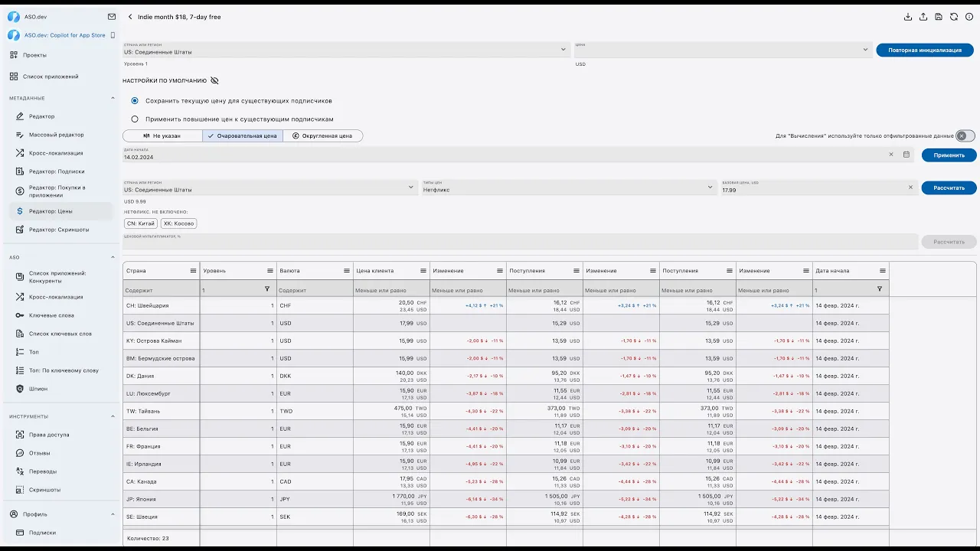Open Редактор: Скриншоты in the sidebar
Image resolution: width=980 pixels, height=551 pixels.
(x=60, y=230)
